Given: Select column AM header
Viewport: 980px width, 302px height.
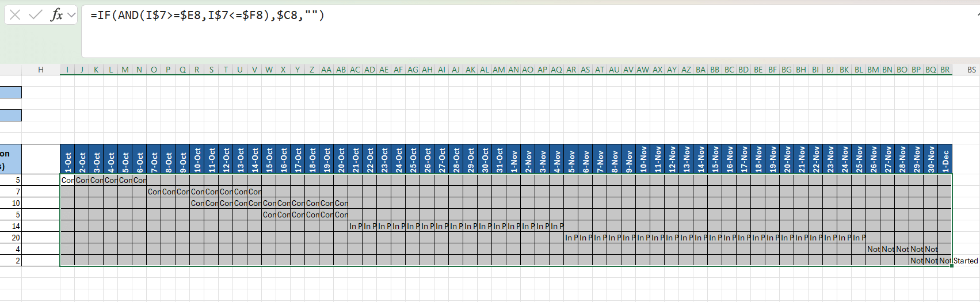Looking at the screenshot, I should click(x=499, y=70).
